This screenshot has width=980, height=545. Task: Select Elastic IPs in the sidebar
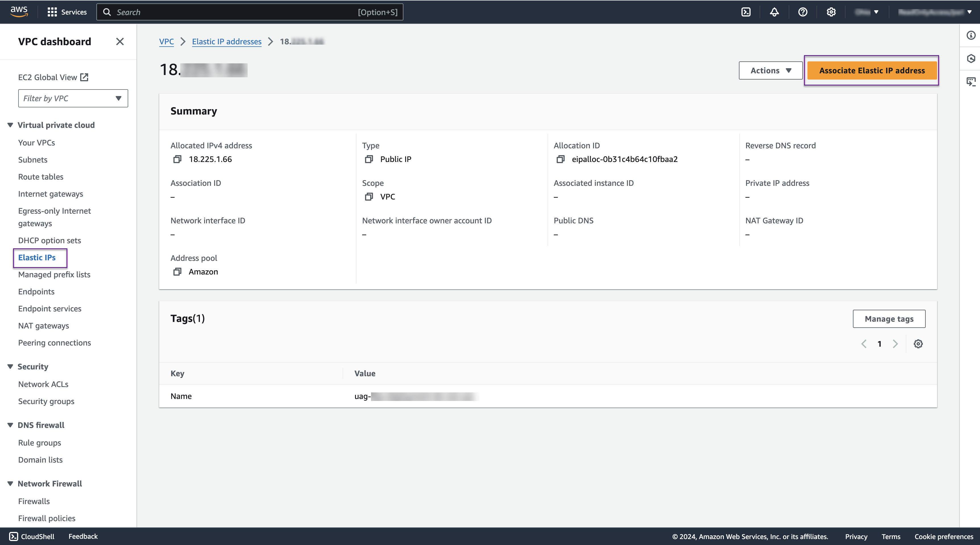(37, 257)
